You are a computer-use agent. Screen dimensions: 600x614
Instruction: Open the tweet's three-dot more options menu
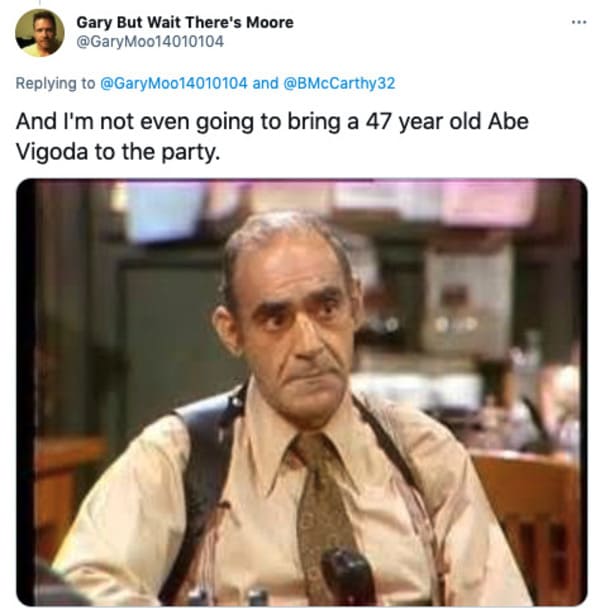coord(579,22)
